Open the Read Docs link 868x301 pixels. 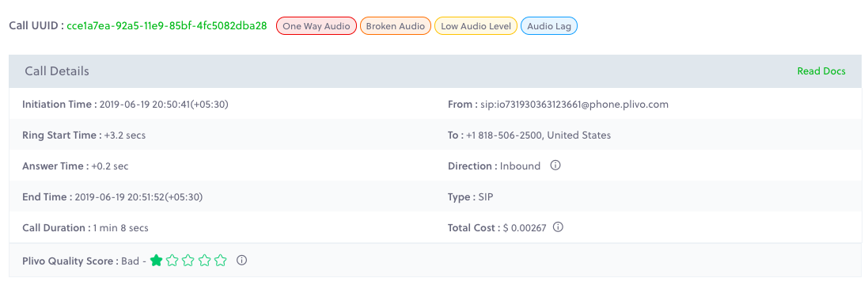(821, 71)
